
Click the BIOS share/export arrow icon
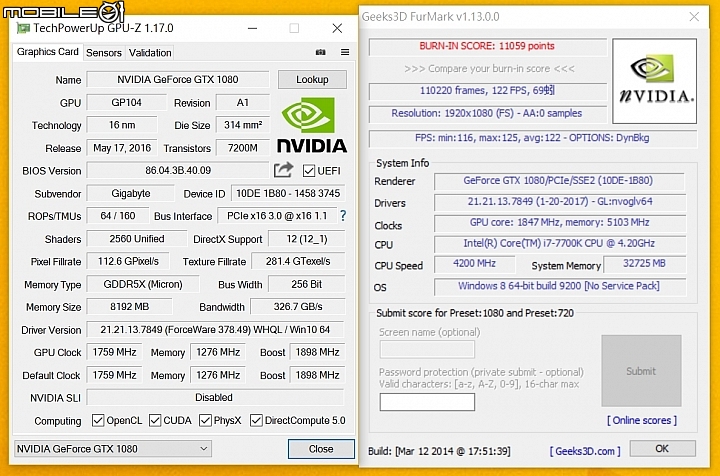coord(283,170)
